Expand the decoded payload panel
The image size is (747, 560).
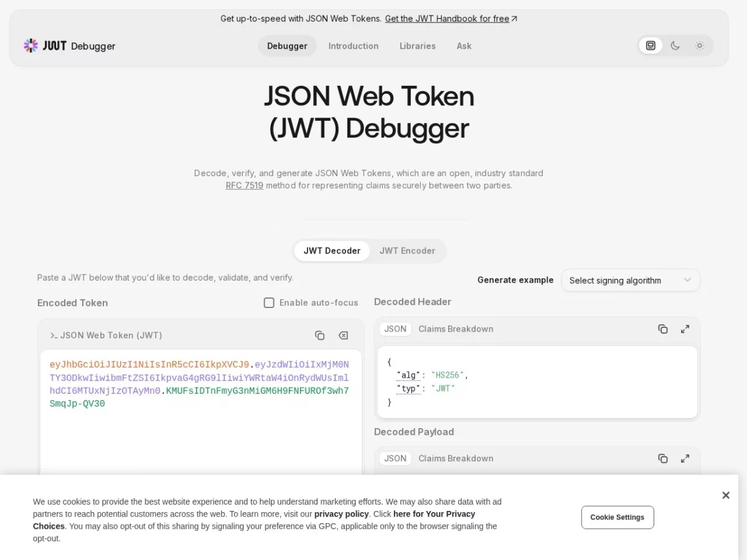pyautogui.click(x=685, y=459)
